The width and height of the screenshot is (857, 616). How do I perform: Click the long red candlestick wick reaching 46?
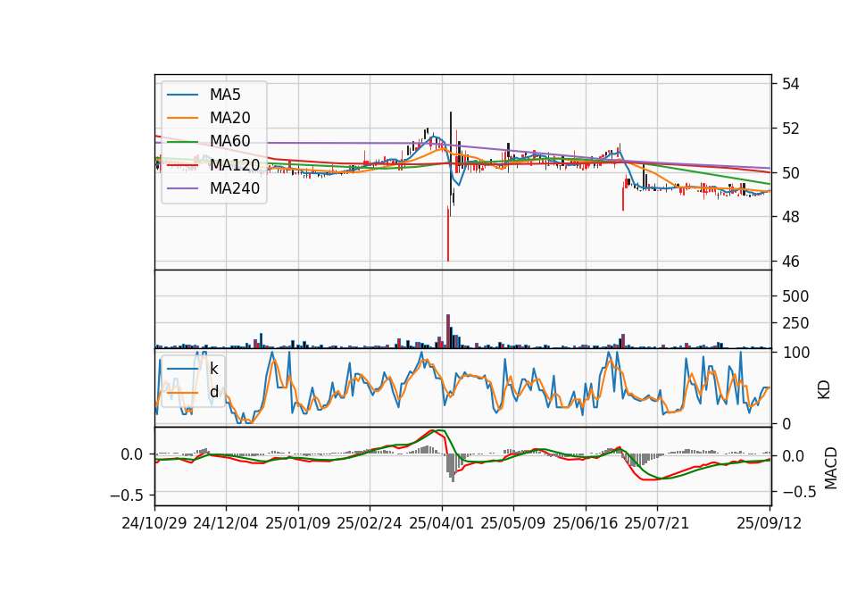click(448, 234)
